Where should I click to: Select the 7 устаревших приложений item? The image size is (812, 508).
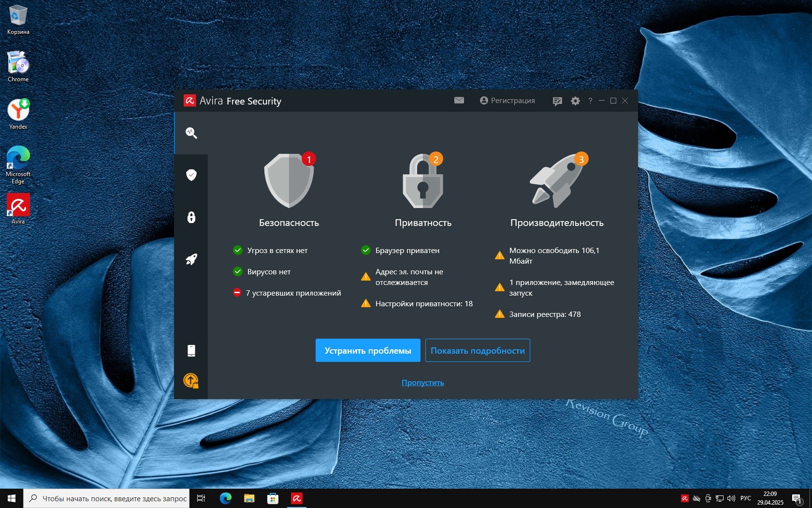pos(293,293)
